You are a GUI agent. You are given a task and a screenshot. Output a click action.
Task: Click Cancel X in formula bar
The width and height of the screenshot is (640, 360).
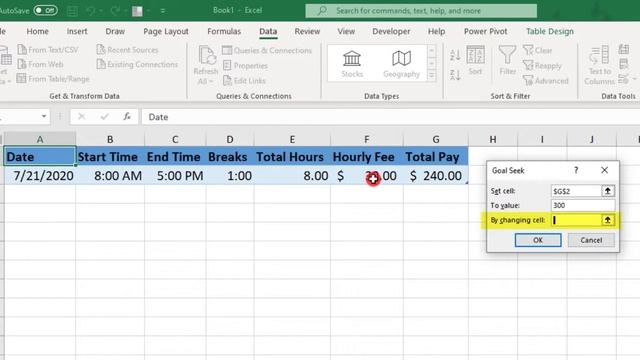pyautogui.click(x=82, y=117)
